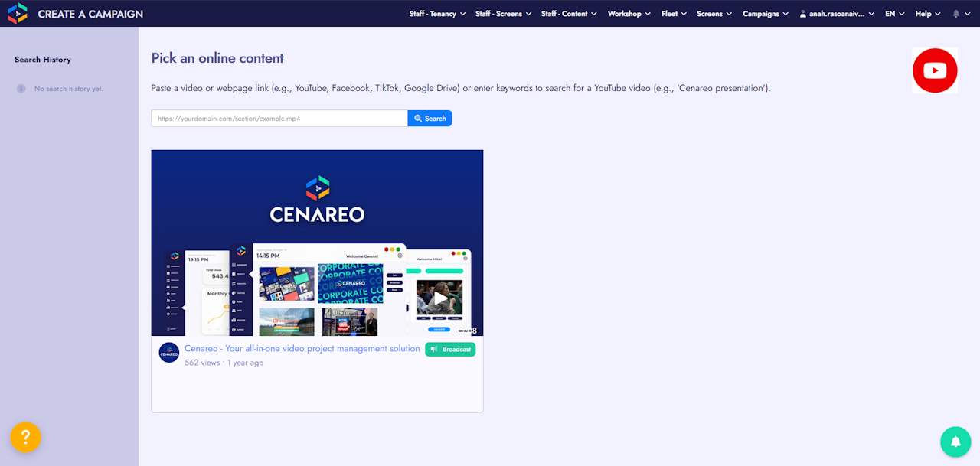The width and height of the screenshot is (980, 466).
Task: Change language via EN dropdown
Action: point(895,14)
